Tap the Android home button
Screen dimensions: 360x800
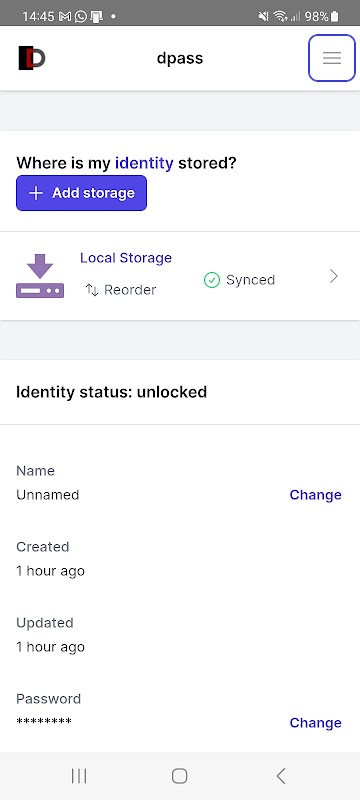click(179, 776)
